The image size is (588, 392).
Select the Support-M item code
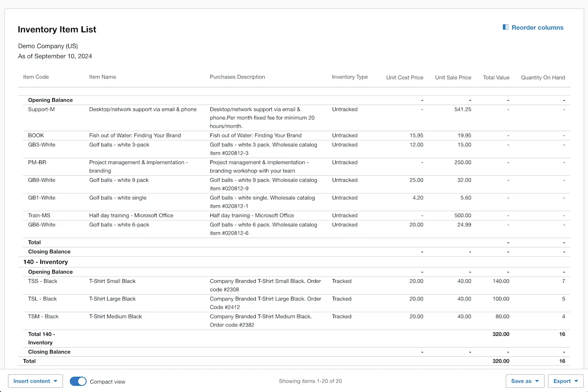[41, 109]
